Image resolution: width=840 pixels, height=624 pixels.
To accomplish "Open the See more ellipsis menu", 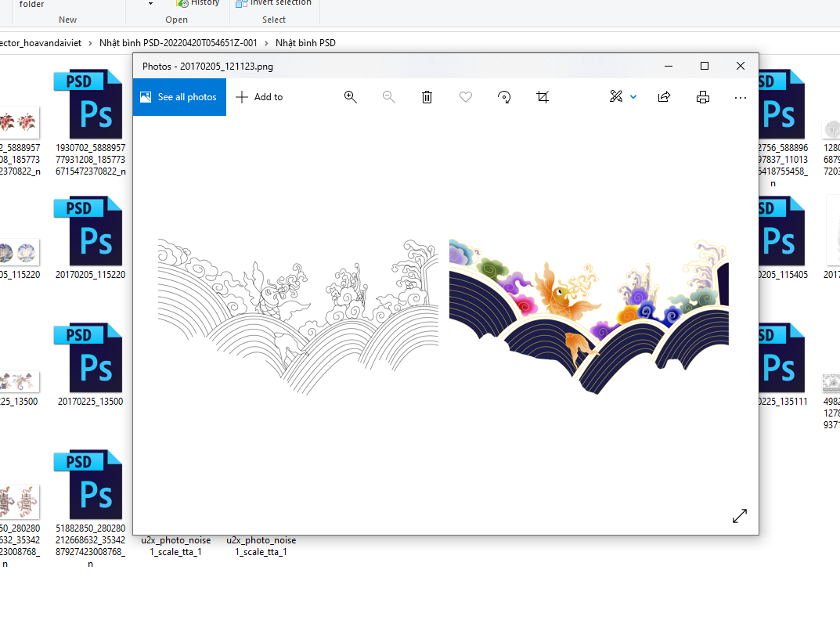I will (x=741, y=97).
